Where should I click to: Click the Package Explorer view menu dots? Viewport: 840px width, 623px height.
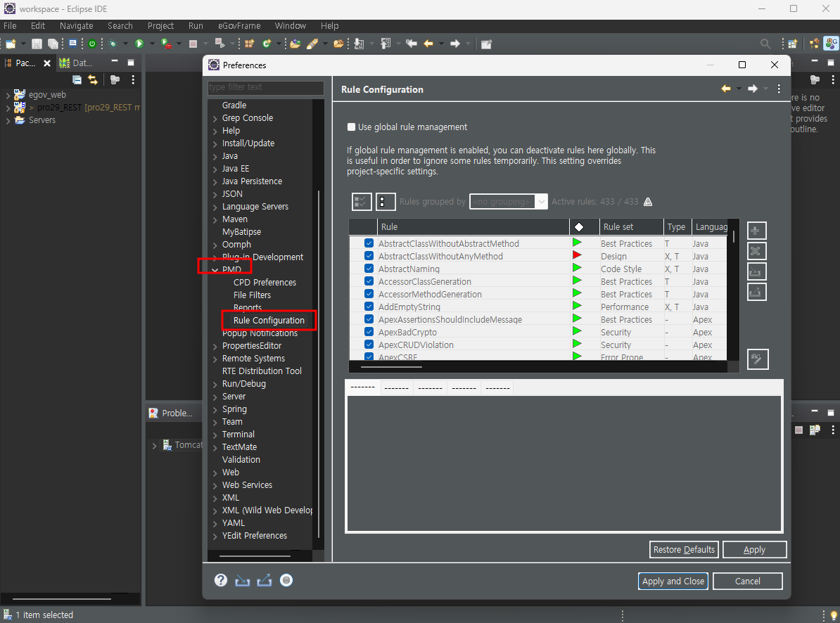[x=133, y=79]
